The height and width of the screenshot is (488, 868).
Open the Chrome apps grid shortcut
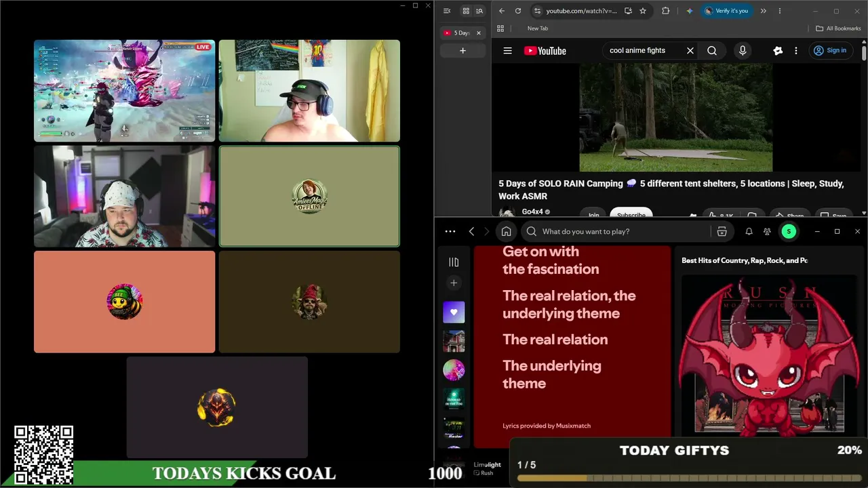pyautogui.click(x=500, y=28)
